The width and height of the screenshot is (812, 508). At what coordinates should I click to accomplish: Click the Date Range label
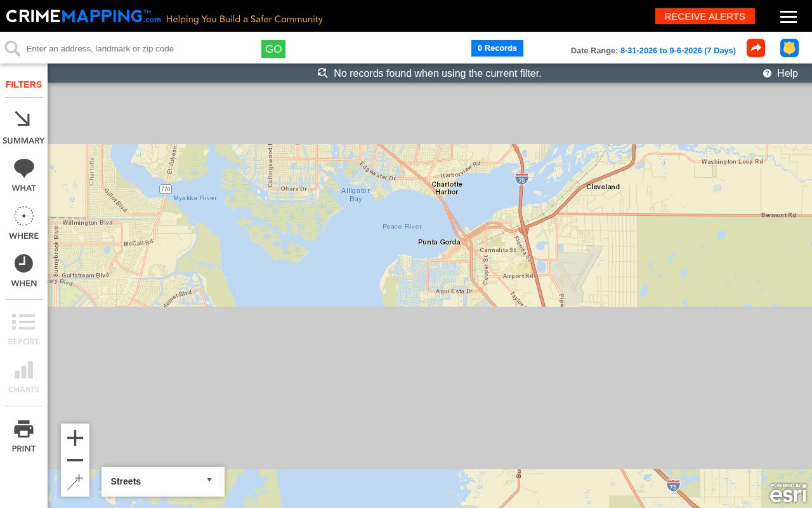pos(594,51)
